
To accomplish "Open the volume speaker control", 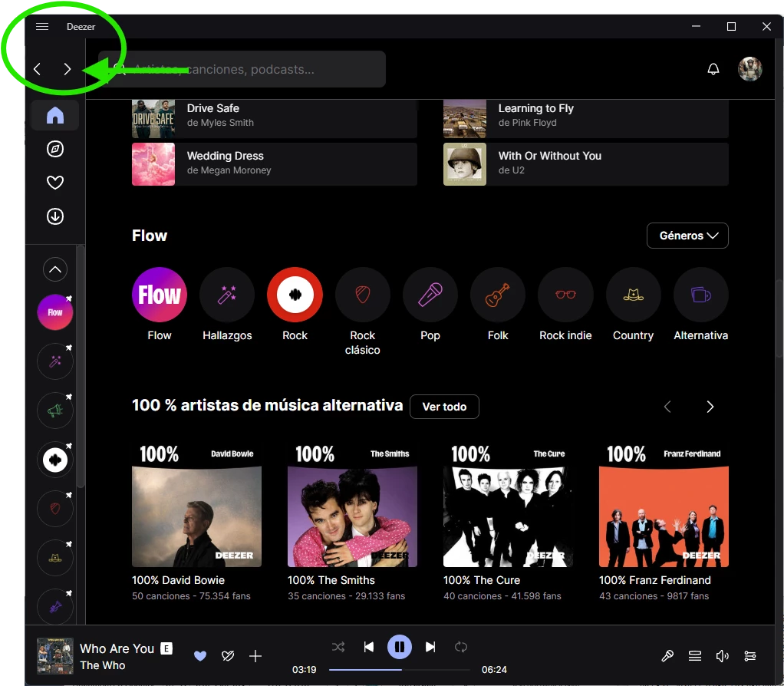I will tap(723, 656).
